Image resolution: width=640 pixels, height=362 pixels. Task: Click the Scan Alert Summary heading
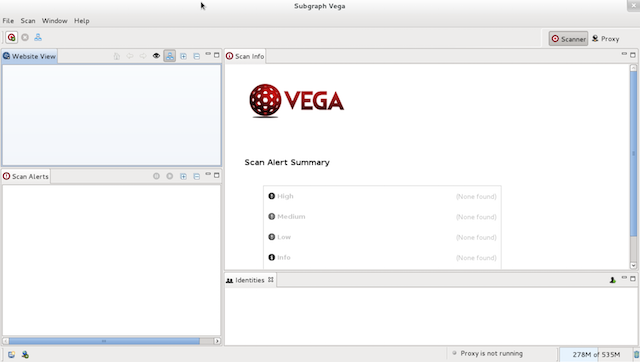(287, 162)
